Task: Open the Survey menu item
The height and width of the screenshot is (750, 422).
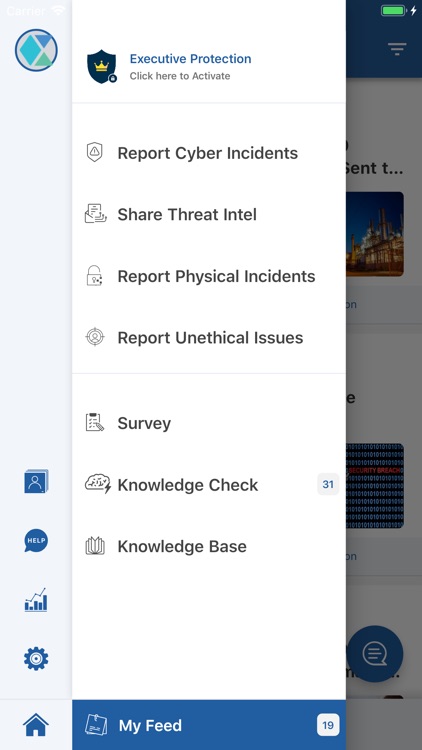Action: pyautogui.click(x=209, y=423)
